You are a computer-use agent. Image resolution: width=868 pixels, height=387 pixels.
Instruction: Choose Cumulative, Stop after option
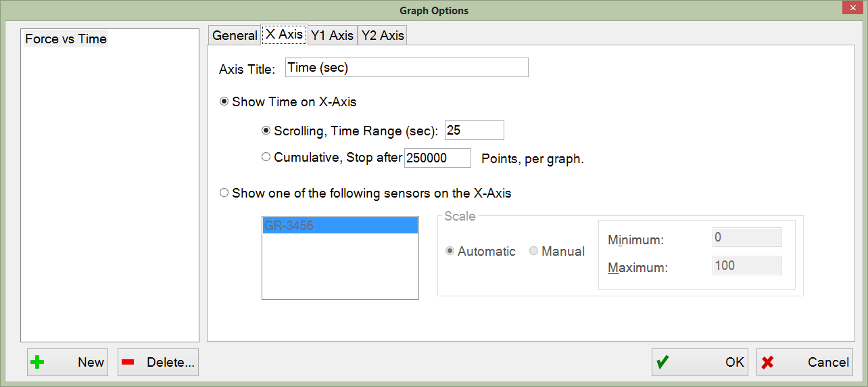(x=331, y=158)
